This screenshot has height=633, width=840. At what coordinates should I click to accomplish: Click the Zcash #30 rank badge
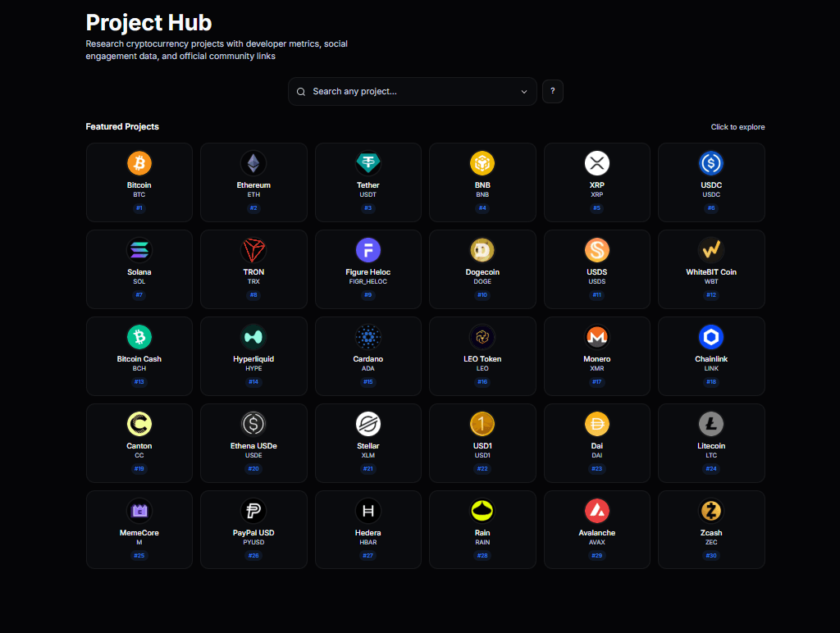pos(711,555)
